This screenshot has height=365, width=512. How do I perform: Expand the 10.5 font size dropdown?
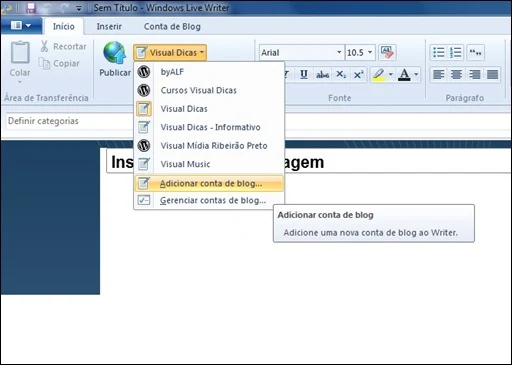[370, 52]
